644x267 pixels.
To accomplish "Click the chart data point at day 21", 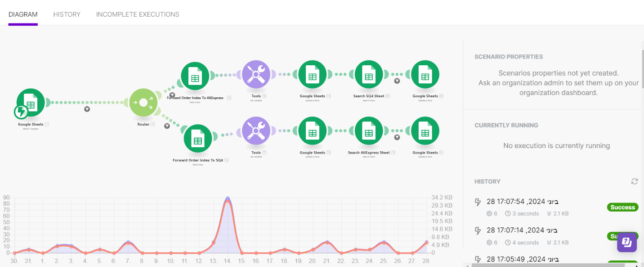I will click(x=327, y=242).
